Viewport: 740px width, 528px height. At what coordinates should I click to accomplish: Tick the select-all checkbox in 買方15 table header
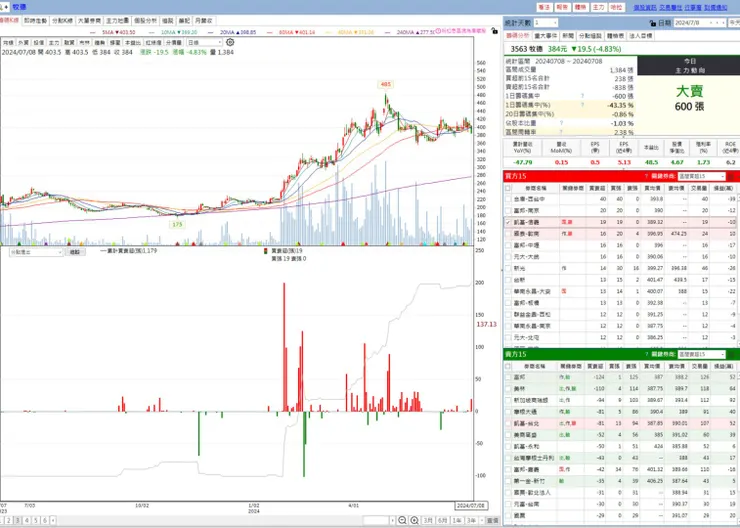tap(508, 188)
